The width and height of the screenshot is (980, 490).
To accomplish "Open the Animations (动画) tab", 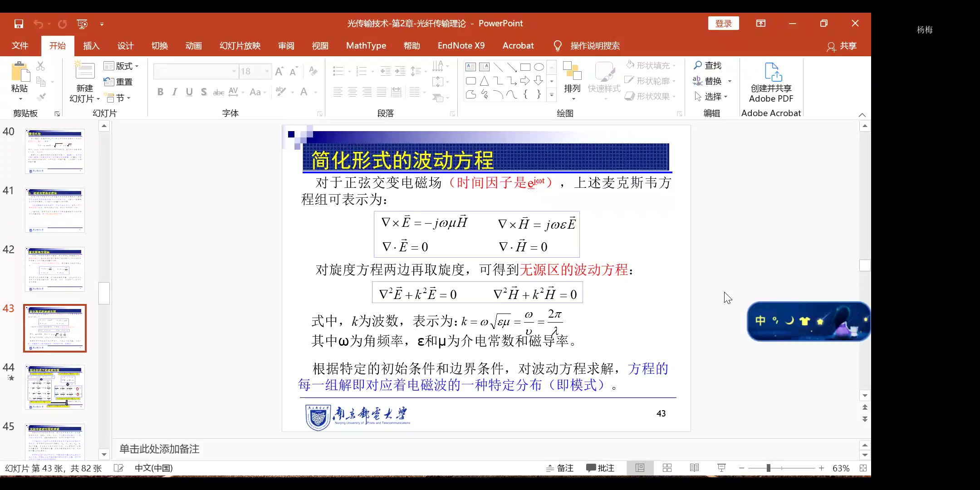I will tap(193, 45).
